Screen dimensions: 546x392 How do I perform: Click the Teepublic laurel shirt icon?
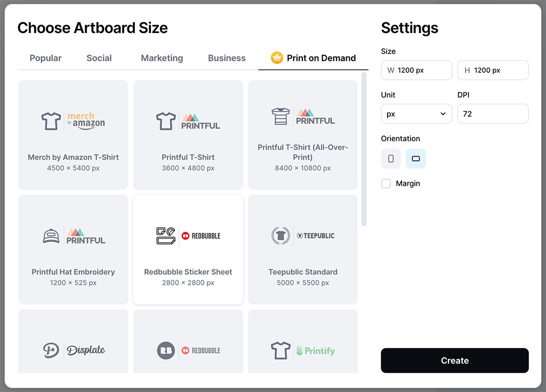[x=280, y=236]
